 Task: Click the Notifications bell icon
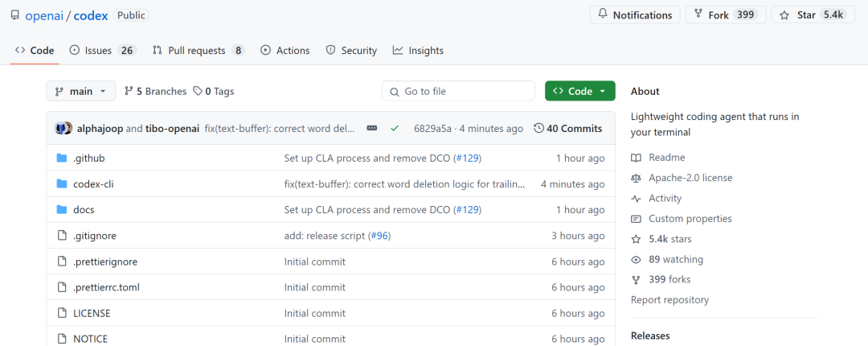[x=604, y=15]
